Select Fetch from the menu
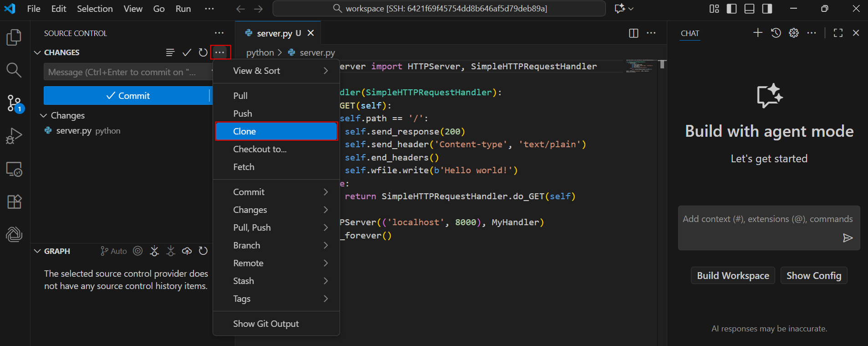Screen dimensions: 868x346 pos(276,167)
